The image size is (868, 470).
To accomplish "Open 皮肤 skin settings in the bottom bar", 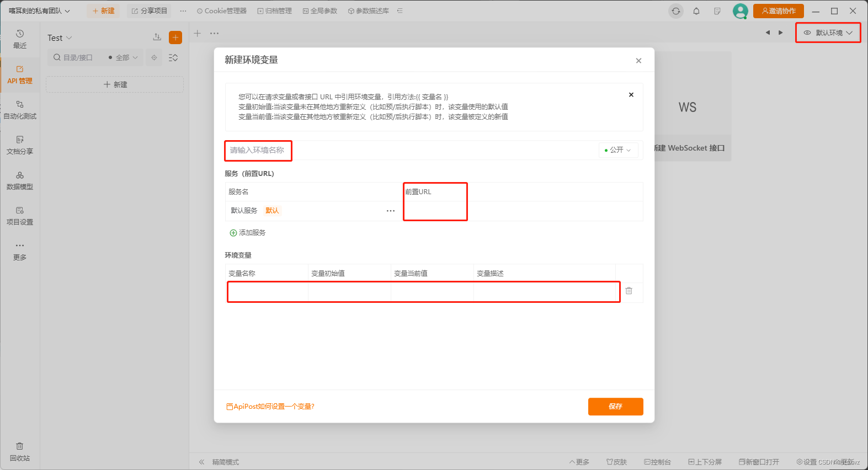I will click(616, 462).
